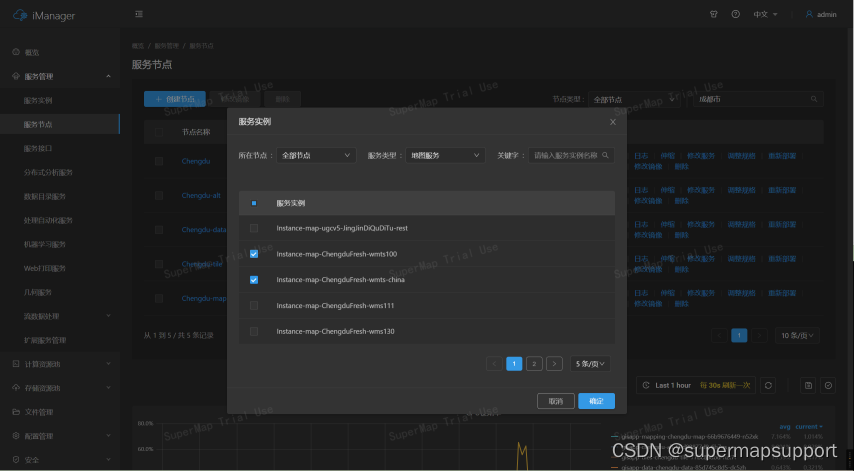Open the admin user account menu
This screenshot has width=854, height=471.
821,15
